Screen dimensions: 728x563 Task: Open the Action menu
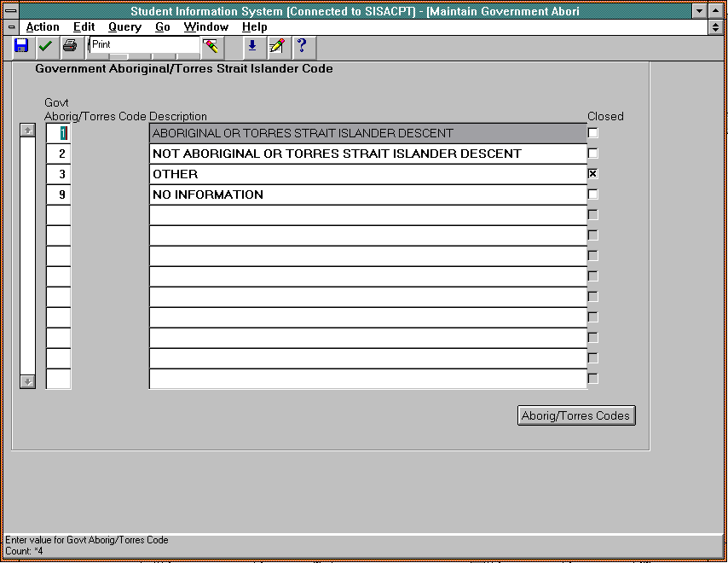(43, 27)
